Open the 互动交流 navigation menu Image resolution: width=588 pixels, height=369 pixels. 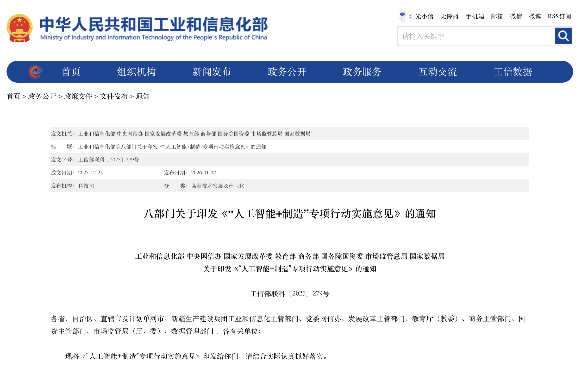(437, 72)
